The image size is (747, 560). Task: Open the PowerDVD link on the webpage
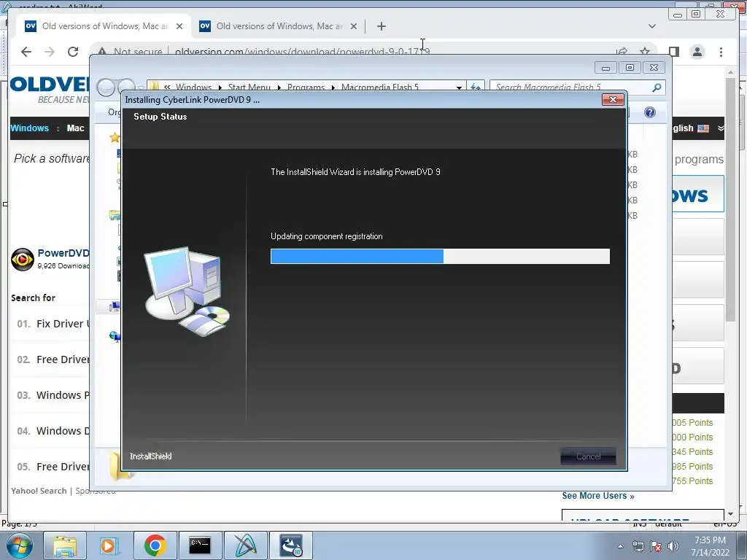click(63, 253)
